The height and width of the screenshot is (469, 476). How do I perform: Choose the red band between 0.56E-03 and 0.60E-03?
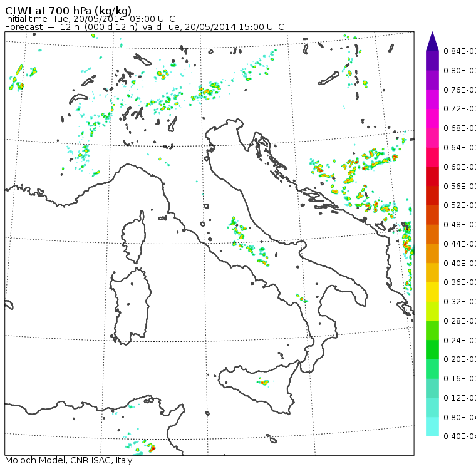pos(432,177)
